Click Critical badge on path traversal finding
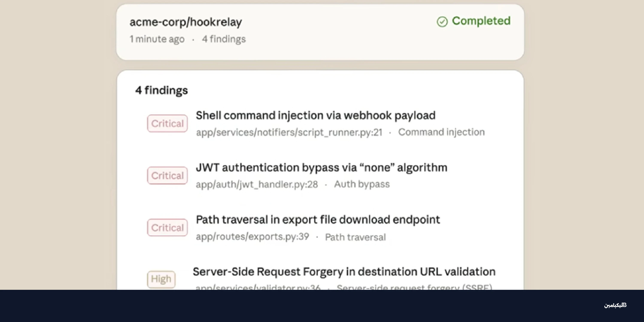The image size is (644, 322). click(167, 228)
